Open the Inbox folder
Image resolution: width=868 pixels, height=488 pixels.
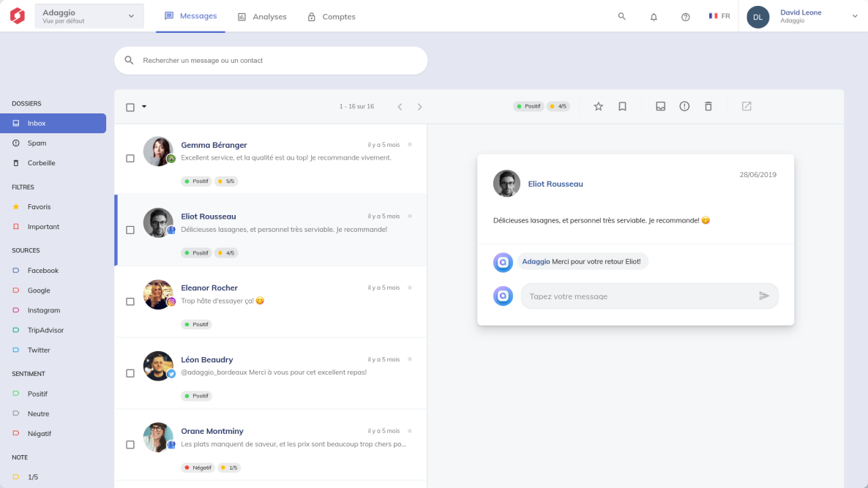(53, 124)
